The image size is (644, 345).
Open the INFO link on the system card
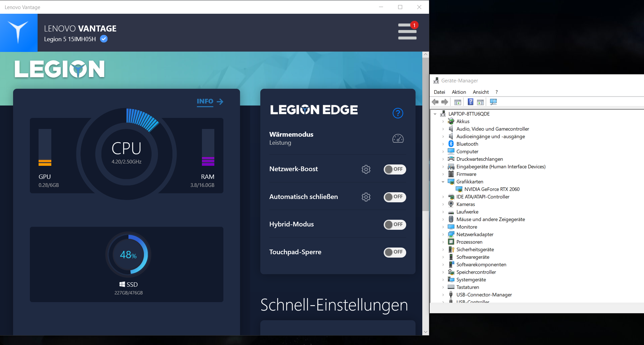(x=210, y=101)
